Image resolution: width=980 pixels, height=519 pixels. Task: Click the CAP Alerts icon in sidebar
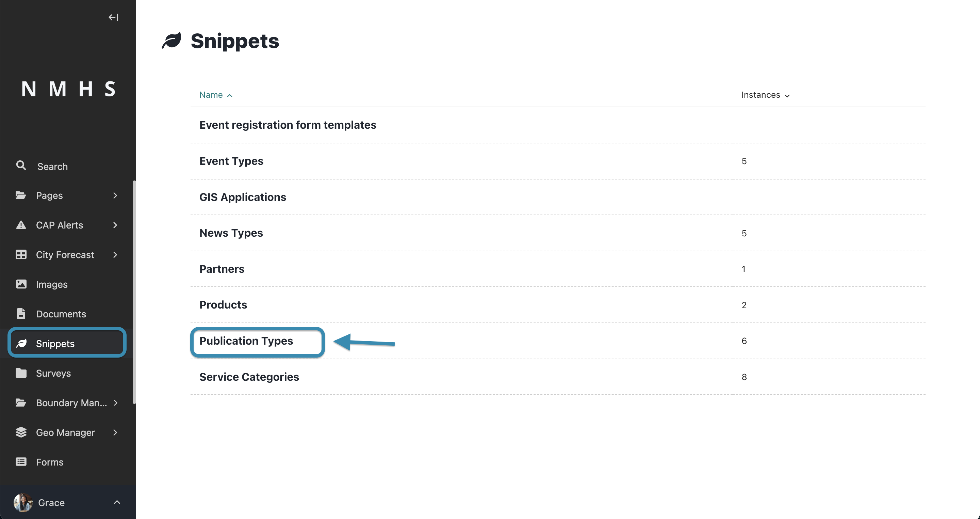click(x=21, y=225)
